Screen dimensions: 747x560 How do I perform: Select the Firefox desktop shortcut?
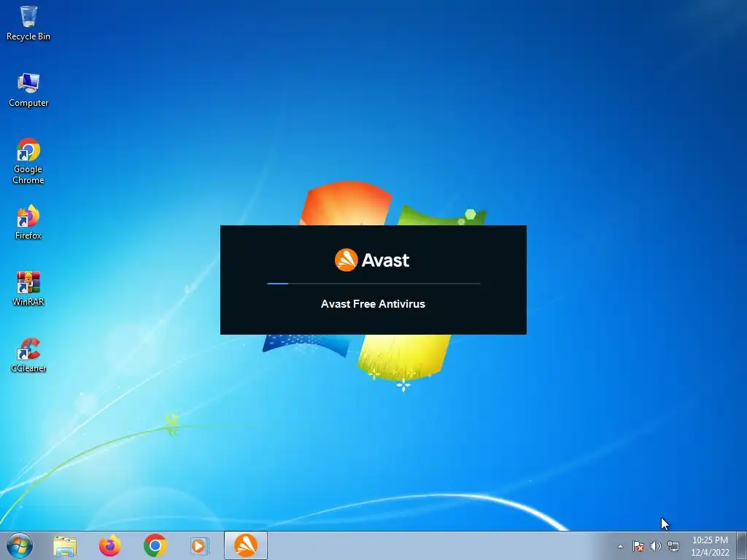pyautogui.click(x=28, y=222)
